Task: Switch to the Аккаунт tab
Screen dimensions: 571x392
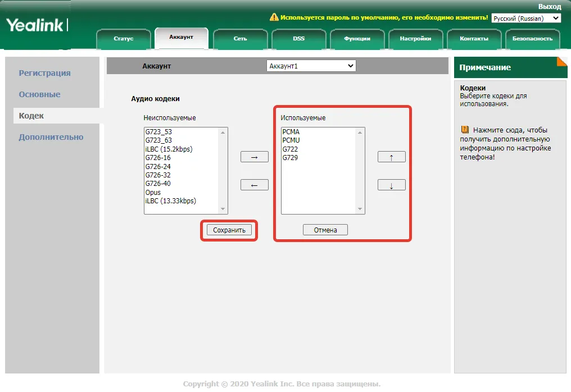Action: coord(182,37)
